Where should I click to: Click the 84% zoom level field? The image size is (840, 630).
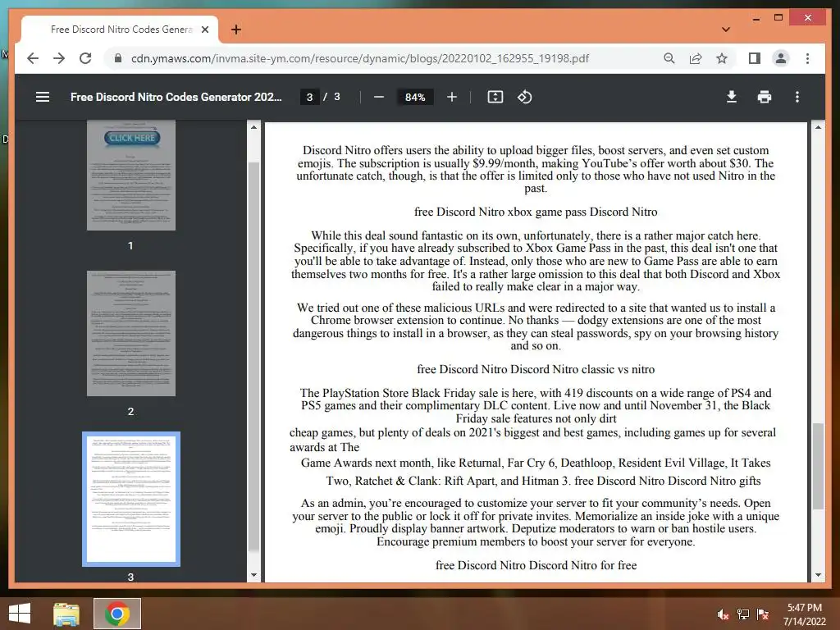coord(414,97)
